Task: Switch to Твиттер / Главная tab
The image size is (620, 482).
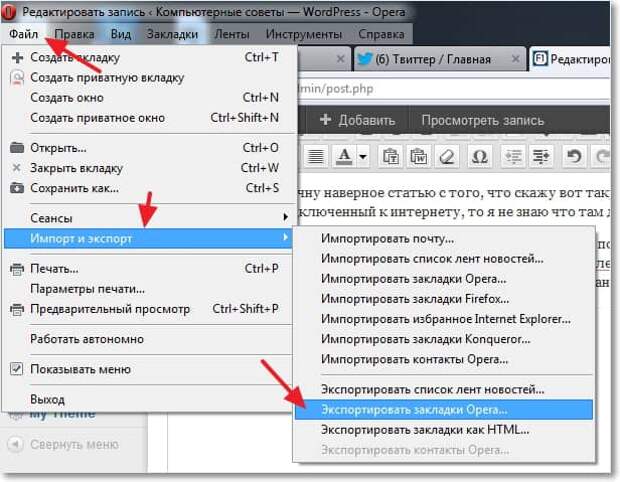Action: (x=440, y=59)
